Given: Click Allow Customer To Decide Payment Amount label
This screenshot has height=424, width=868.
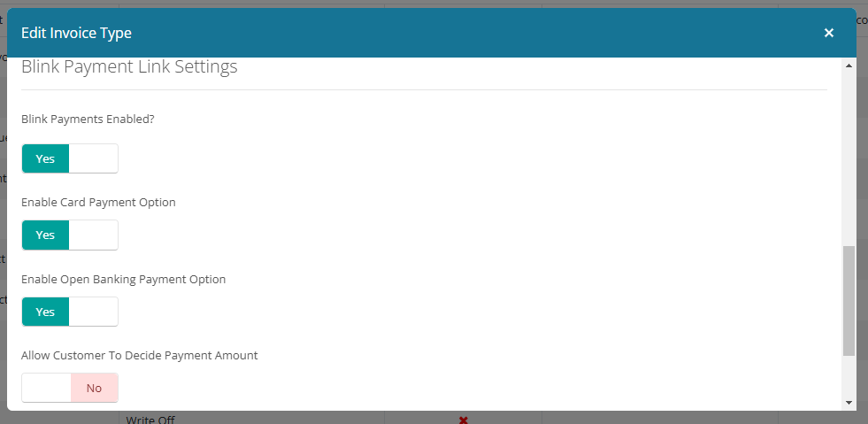Looking at the screenshot, I should (140, 355).
